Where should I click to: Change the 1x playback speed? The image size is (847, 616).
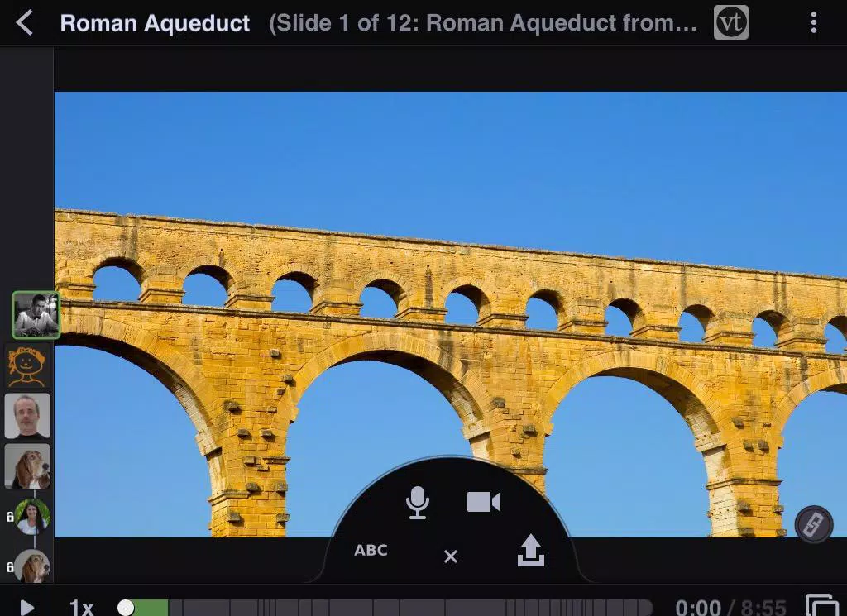pyautogui.click(x=82, y=608)
